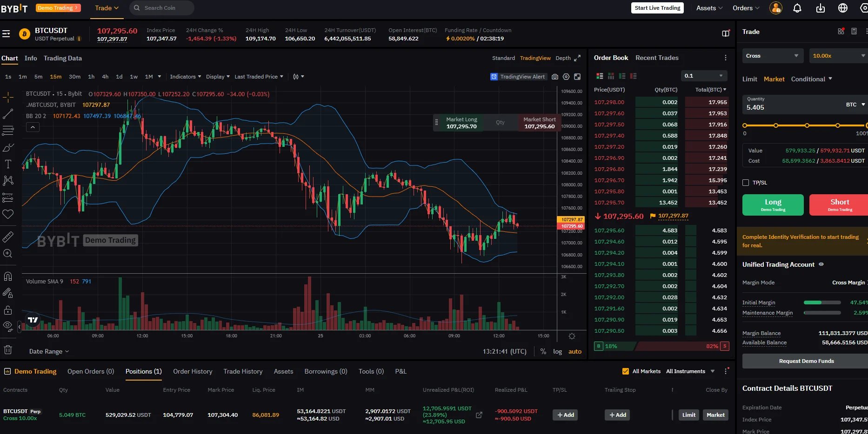The height and width of the screenshot is (434, 868).
Task: Switch to Depth chart view
Action: 563,58
